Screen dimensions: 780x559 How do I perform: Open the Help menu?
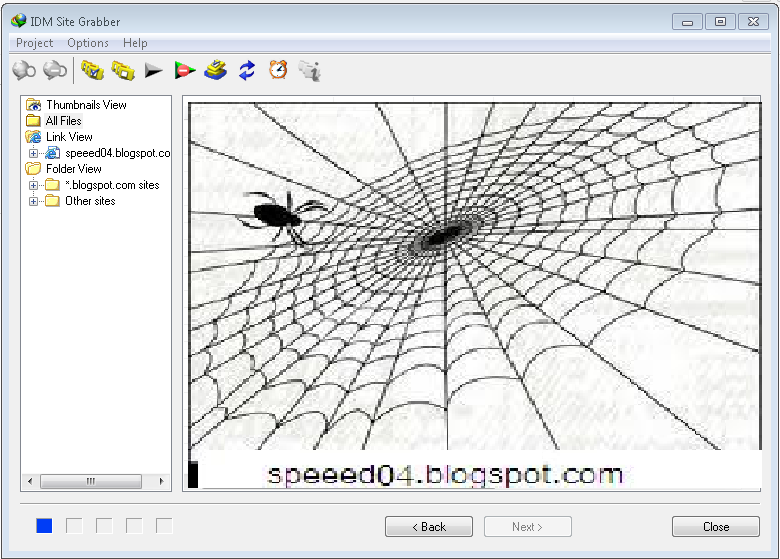pos(135,43)
